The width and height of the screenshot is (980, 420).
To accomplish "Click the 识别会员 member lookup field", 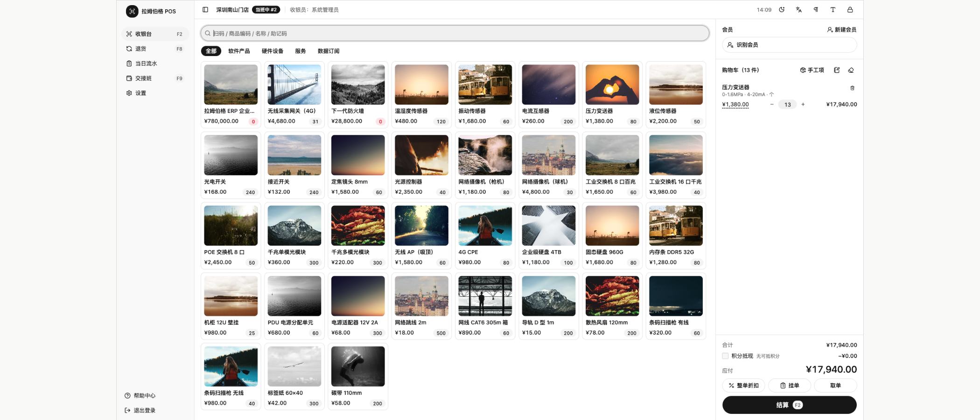I will point(790,45).
